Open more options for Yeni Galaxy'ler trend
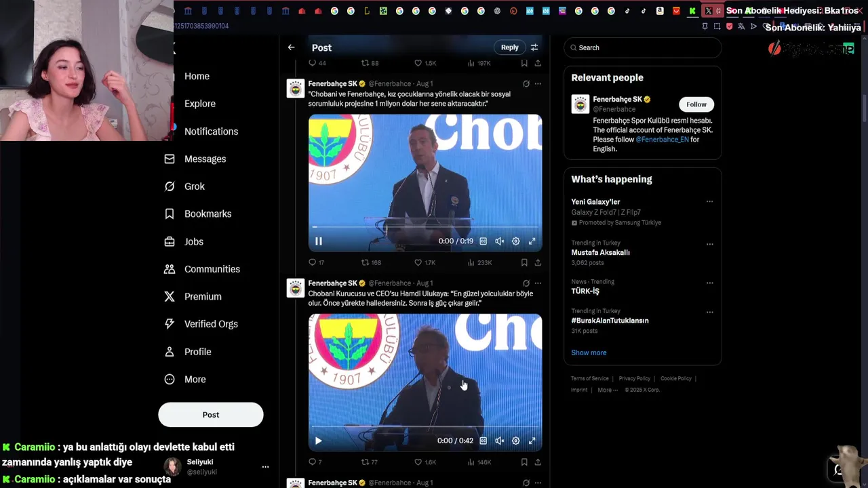This screenshot has height=488, width=868. tap(709, 202)
